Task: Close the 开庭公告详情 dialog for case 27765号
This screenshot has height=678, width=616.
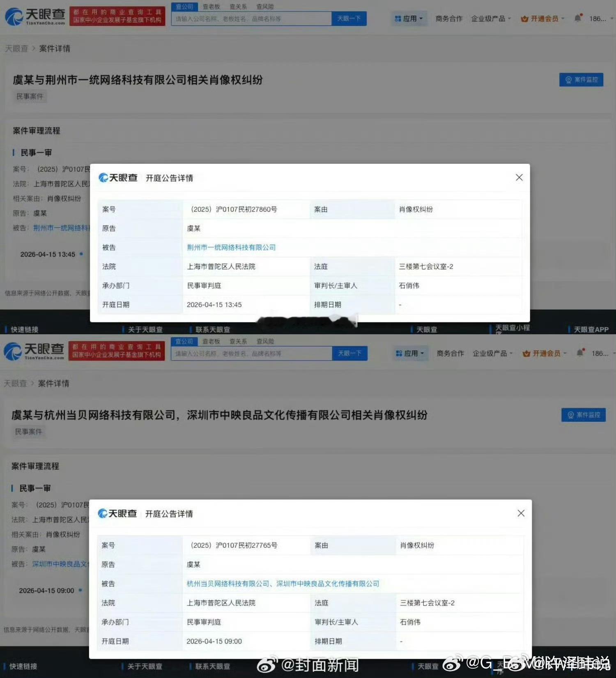Action: (x=521, y=513)
